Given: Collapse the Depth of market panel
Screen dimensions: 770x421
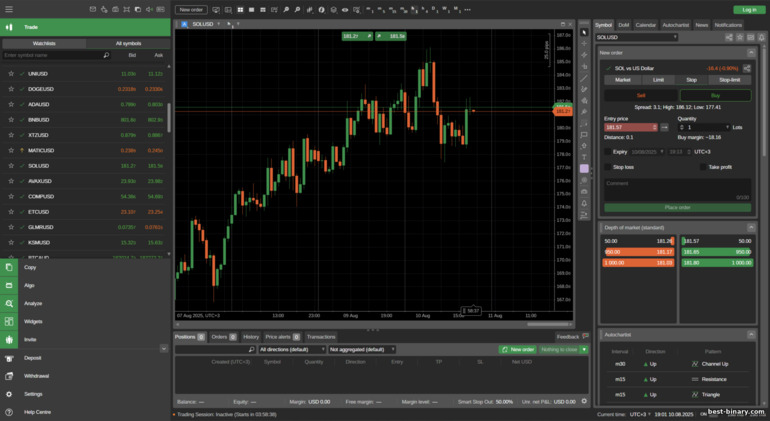Looking at the screenshot, I should [751, 227].
